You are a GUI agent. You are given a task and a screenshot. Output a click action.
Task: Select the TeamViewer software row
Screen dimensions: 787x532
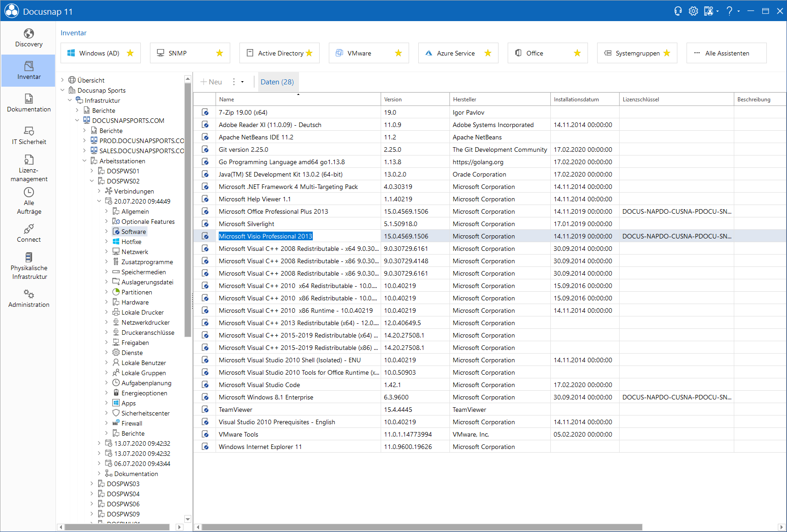(489, 410)
